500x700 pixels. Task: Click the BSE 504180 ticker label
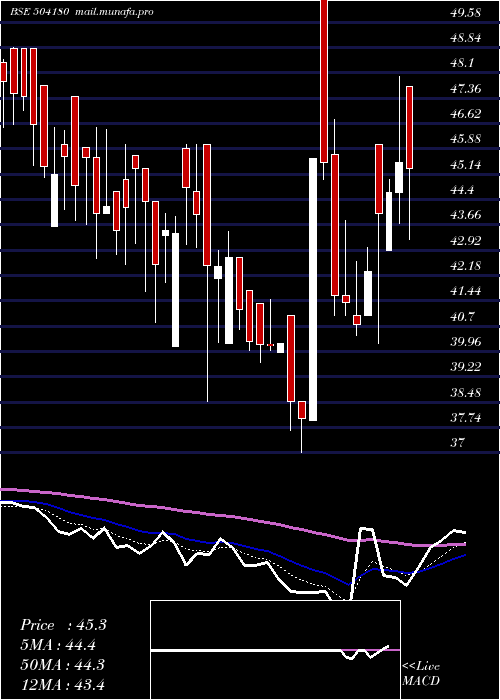pyautogui.click(x=39, y=12)
